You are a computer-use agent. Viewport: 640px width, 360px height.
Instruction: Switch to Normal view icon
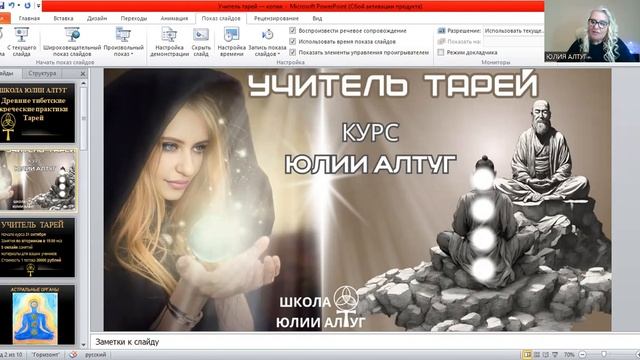(x=527, y=355)
